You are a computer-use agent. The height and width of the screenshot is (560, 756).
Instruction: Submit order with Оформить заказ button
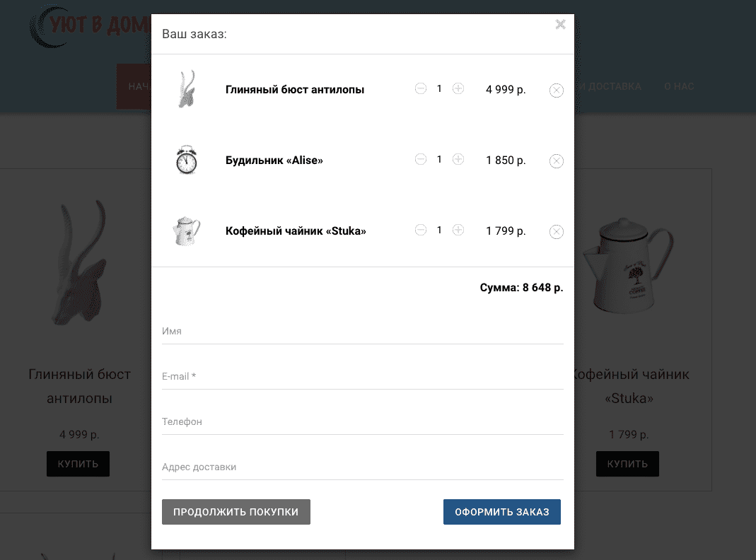click(502, 512)
